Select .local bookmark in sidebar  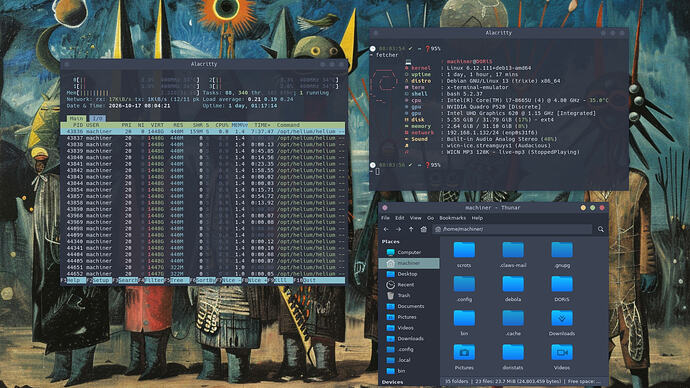click(x=409, y=360)
